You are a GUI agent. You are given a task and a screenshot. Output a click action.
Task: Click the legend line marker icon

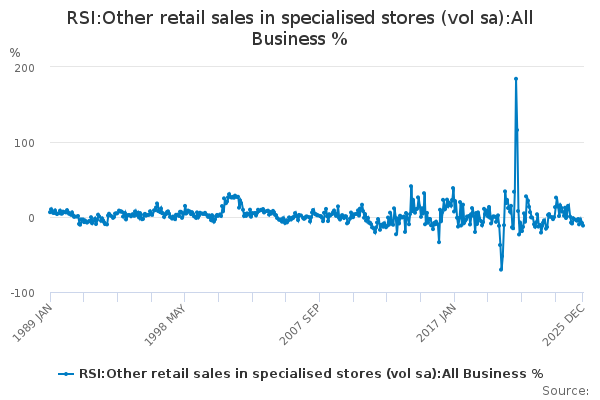click(x=66, y=374)
